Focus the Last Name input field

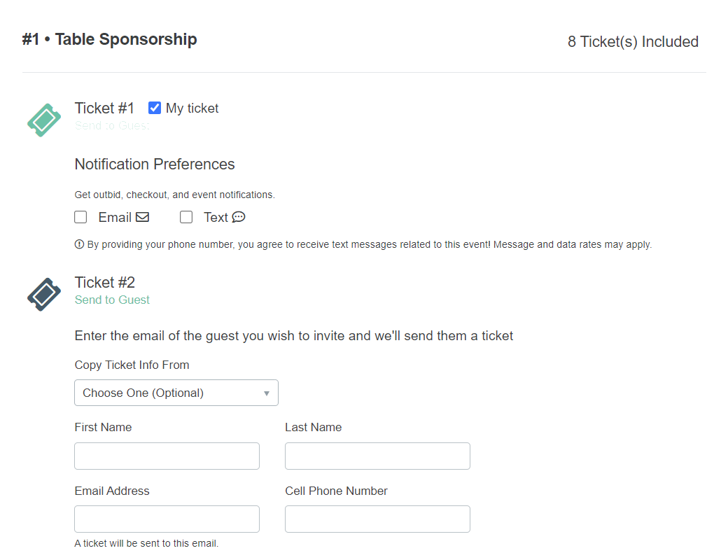pyautogui.click(x=377, y=456)
